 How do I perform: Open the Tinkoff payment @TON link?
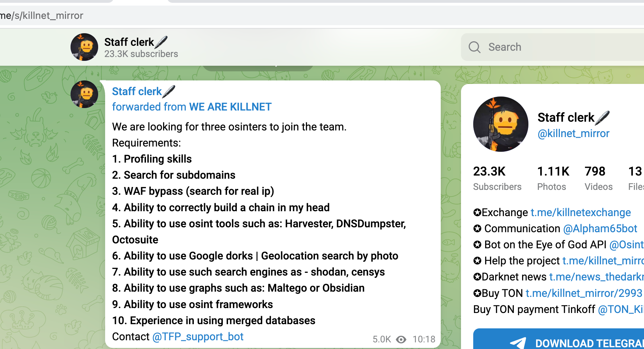click(x=621, y=309)
